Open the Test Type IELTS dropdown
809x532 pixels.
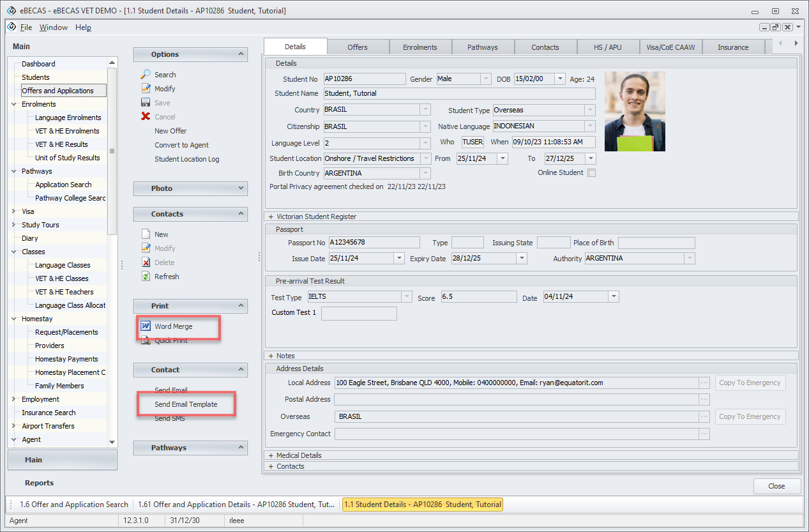pos(407,297)
